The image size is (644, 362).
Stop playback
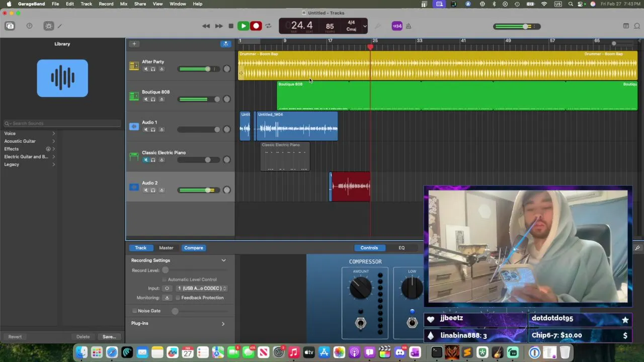click(231, 26)
